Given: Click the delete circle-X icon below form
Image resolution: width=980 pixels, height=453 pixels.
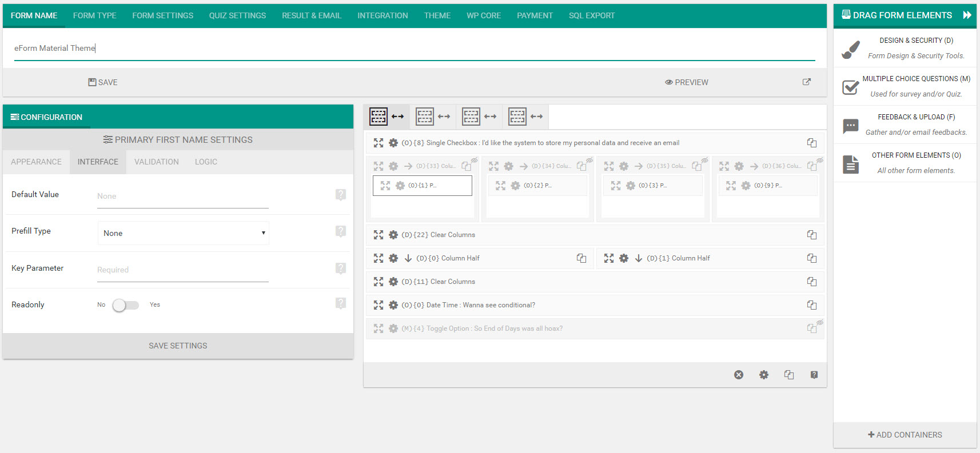Looking at the screenshot, I should [739, 375].
